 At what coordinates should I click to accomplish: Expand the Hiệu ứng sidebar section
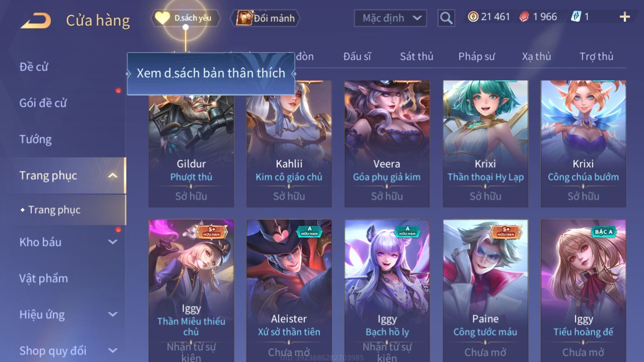113,314
